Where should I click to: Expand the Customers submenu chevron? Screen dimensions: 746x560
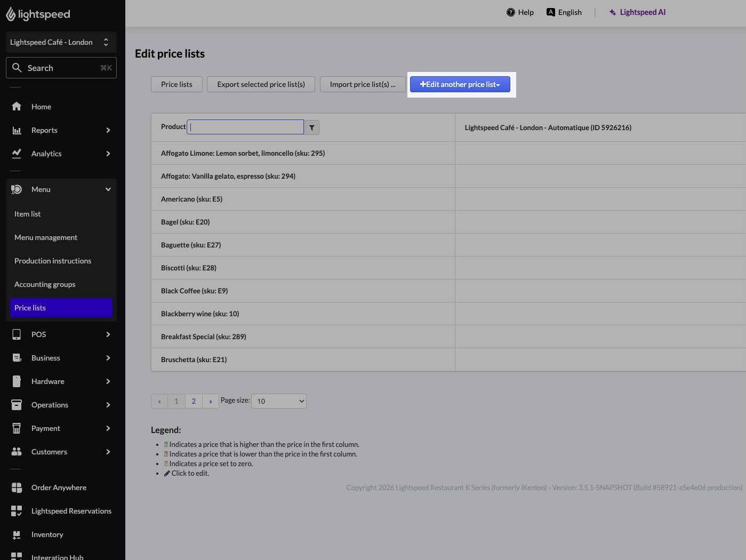coord(108,452)
